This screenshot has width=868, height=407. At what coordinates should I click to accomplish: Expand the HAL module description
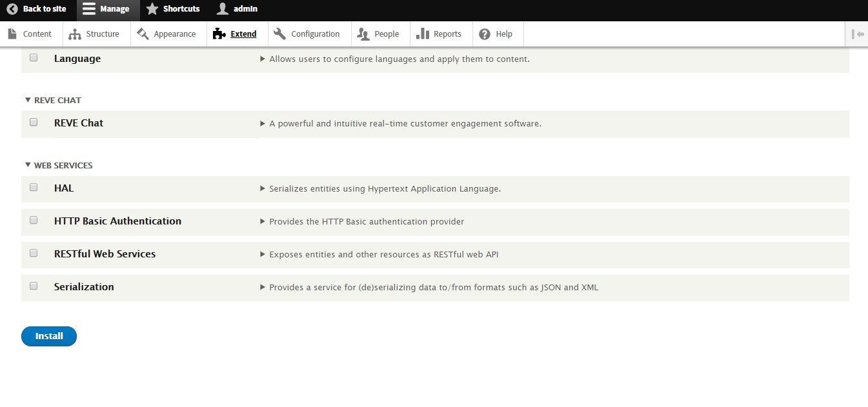click(x=263, y=189)
